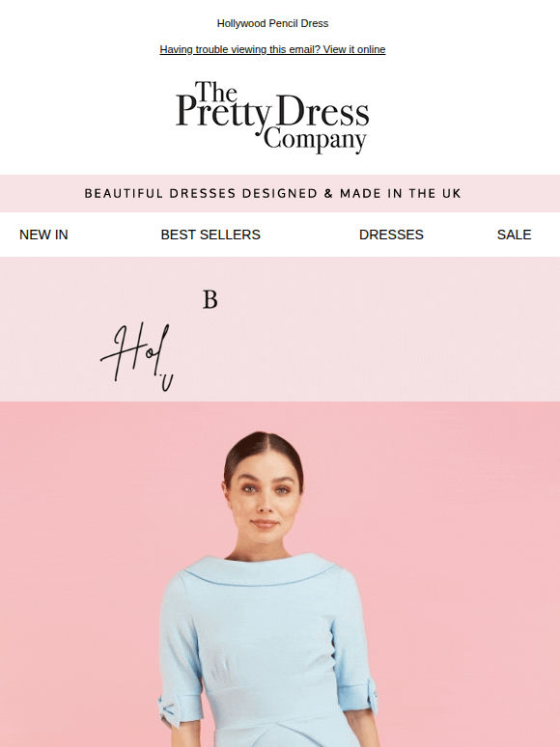Click The Pretty Dress Company logo

(x=272, y=117)
